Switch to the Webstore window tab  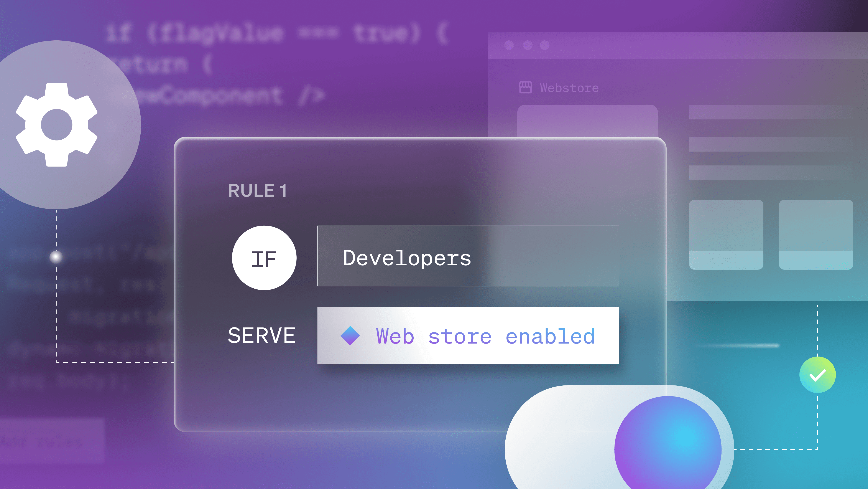(569, 88)
